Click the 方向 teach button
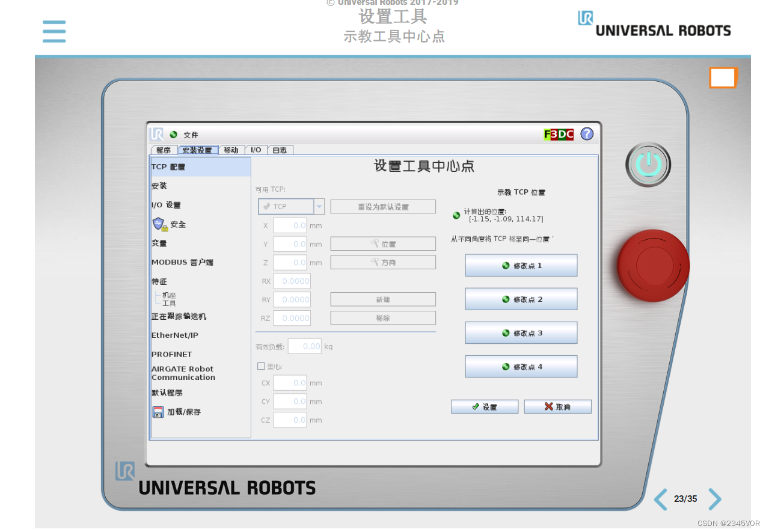The image size is (769, 532). pos(383,262)
